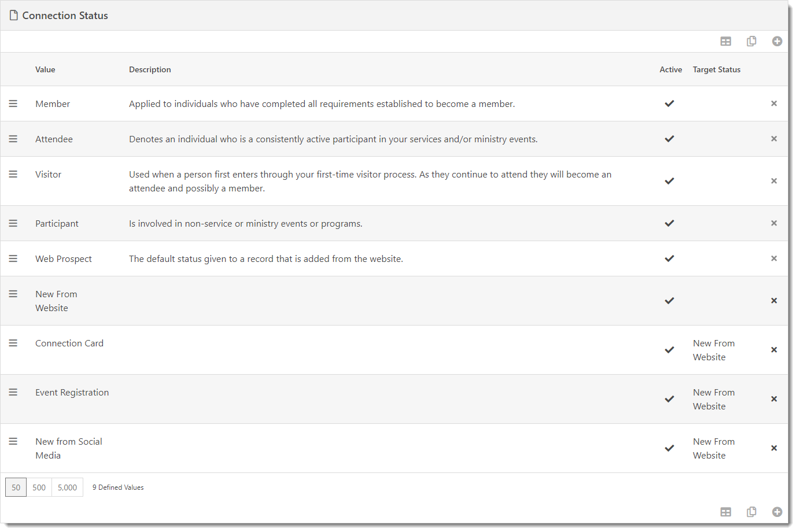Viewport: 797px width, 532px height.
Task: Click the bottom add value plus icon
Action: [x=777, y=512]
